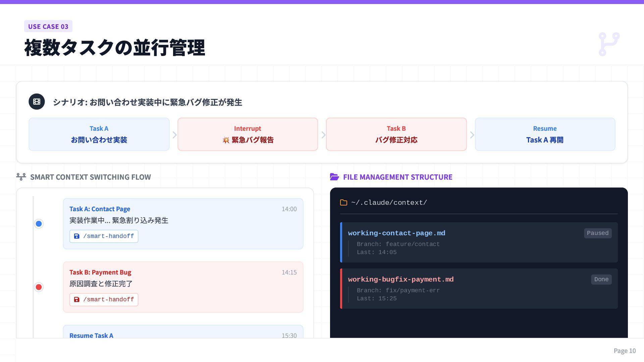The height and width of the screenshot is (362, 644).
Task: Click the blue /smart-handoff command button
Action: 104,236
